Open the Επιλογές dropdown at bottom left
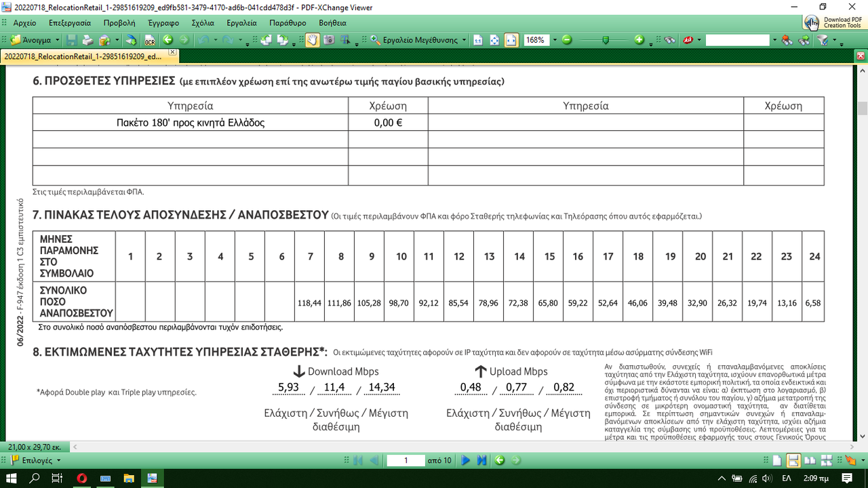 tap(39, 460)
